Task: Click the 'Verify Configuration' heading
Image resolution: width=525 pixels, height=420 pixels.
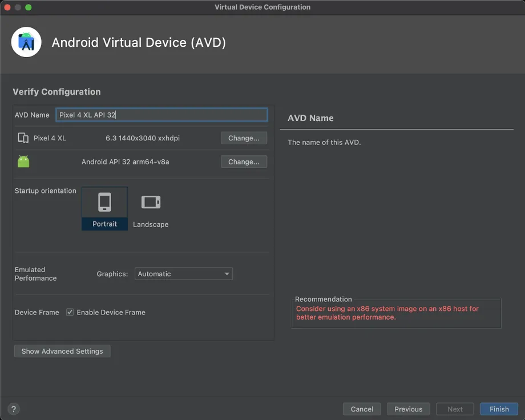Action: click(x=56, y=92)
